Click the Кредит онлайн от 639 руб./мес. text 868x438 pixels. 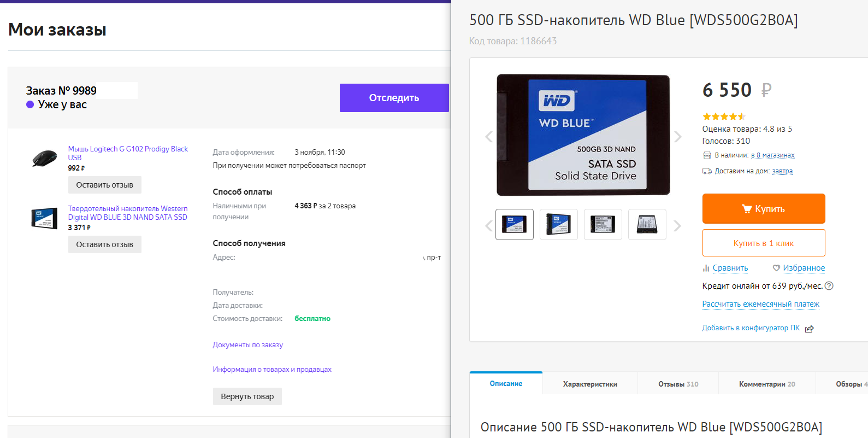(x=763, y=286)
